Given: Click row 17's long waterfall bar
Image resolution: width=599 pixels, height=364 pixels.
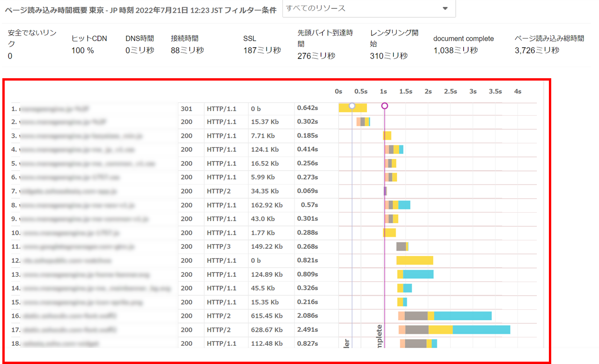Looking at the screenshot, I should click(x=454, y=330).
